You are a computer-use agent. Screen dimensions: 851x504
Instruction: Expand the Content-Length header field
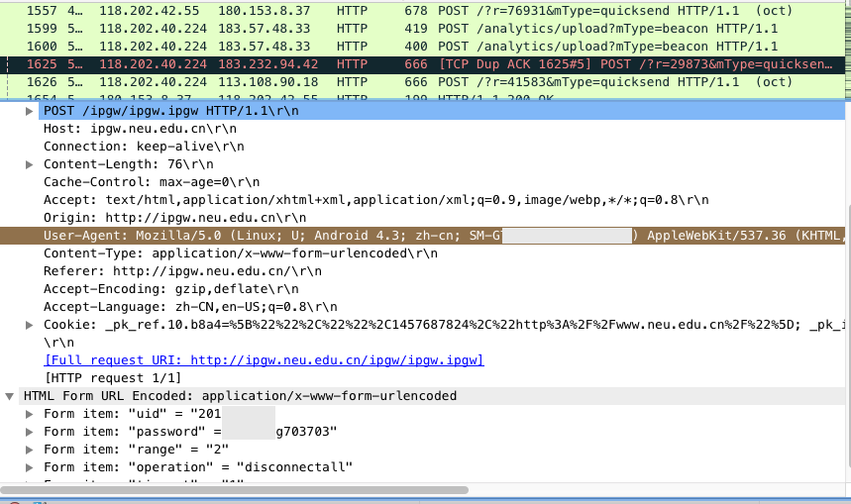coord(30,164)
